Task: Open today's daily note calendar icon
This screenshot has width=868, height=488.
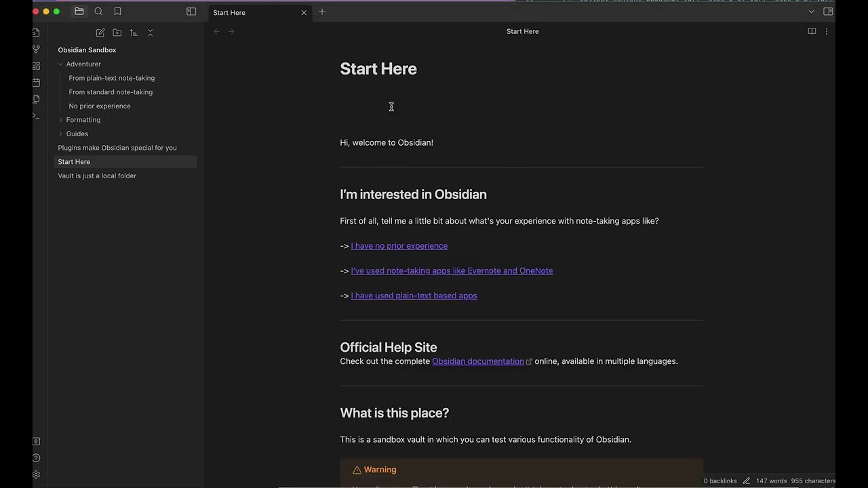Action: pos(36,82)
